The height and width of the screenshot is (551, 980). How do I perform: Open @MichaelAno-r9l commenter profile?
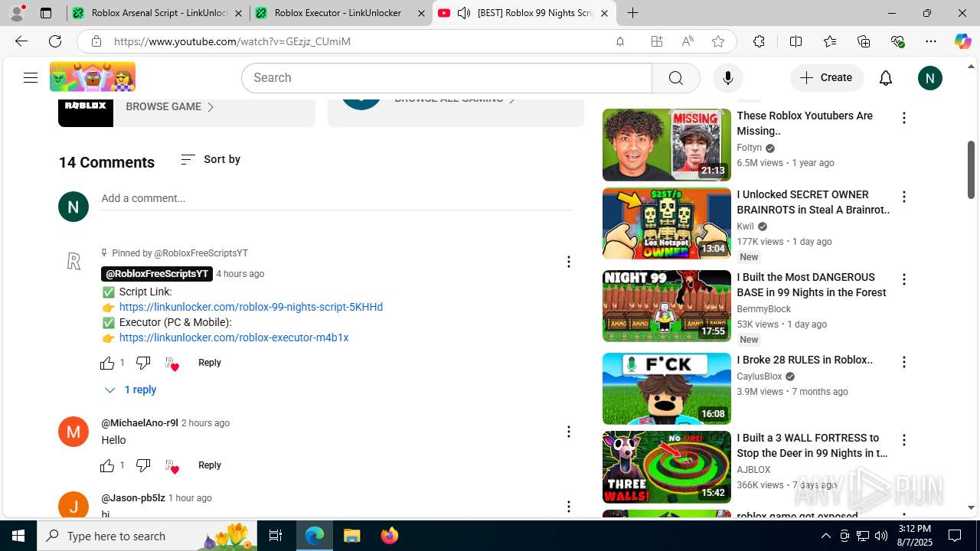click(139, 423)
